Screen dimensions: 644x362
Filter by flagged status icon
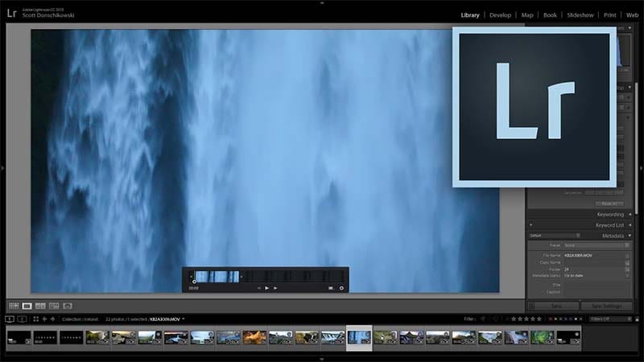(x=482, y=319)
